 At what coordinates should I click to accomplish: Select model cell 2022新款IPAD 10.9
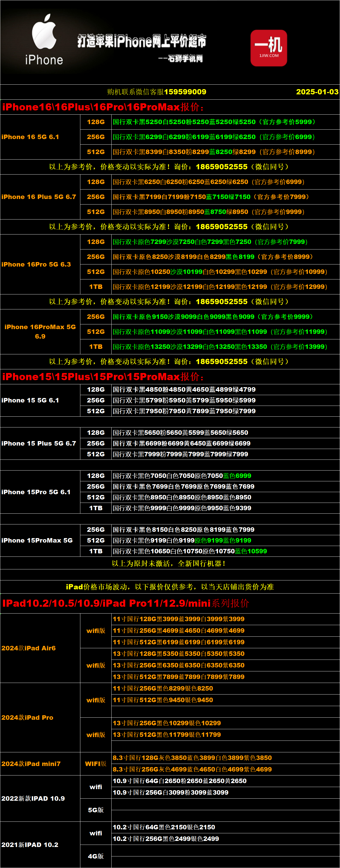[x=40, y=799]
